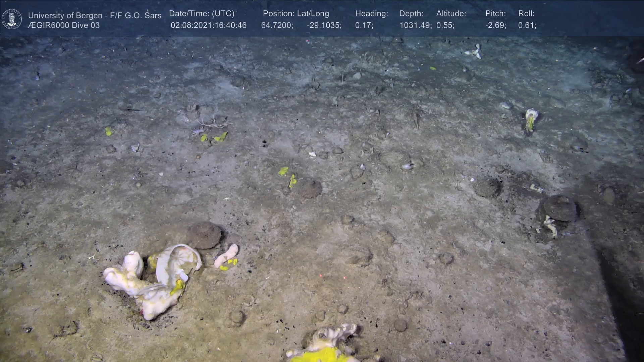This screenshot has width=644, height=362.
Task: Click the timestamp 02:08:2021:16:40:46
Action: click(x=208, y=25)
